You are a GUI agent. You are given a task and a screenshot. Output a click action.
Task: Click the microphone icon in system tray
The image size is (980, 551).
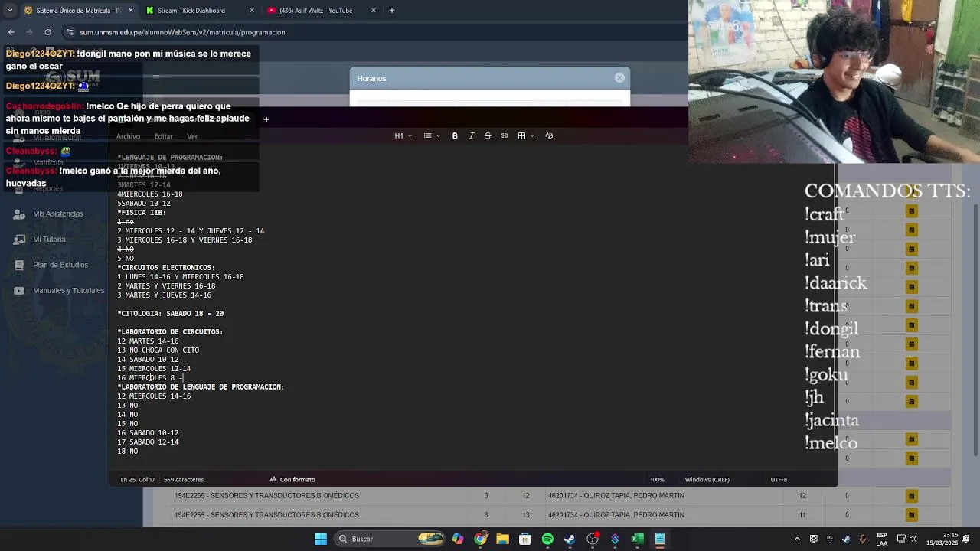862,539
